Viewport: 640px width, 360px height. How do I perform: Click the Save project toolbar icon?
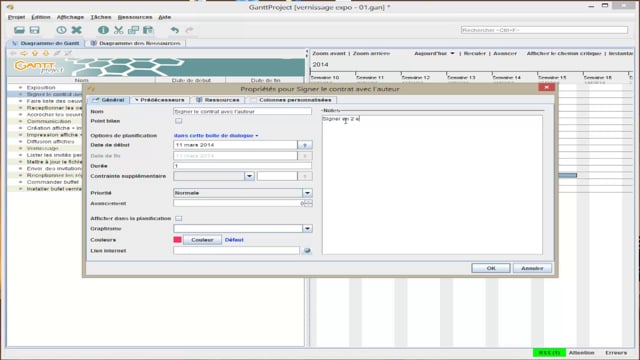[x=35, y=30]
